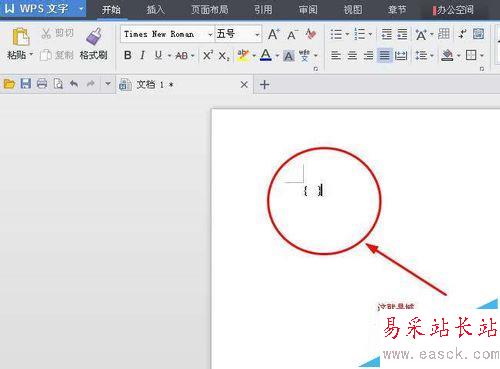Open font name Times New Roman dropdown

(x=210, y=34)
